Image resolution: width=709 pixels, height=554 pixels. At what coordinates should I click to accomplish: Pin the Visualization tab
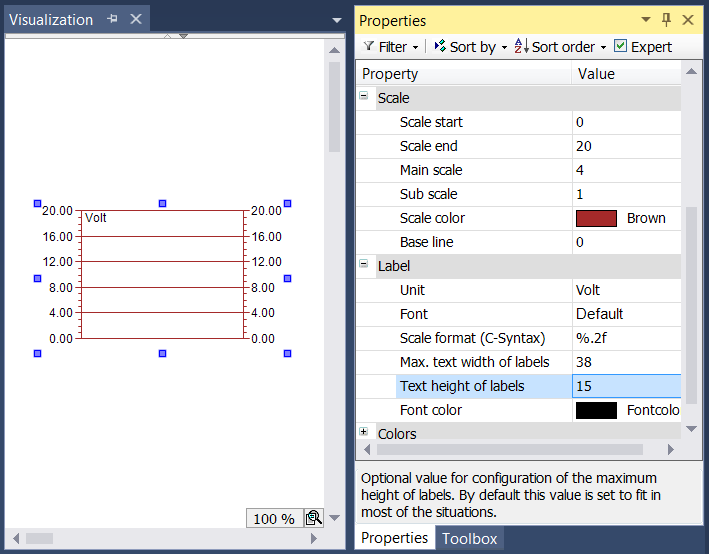(112, 19)
